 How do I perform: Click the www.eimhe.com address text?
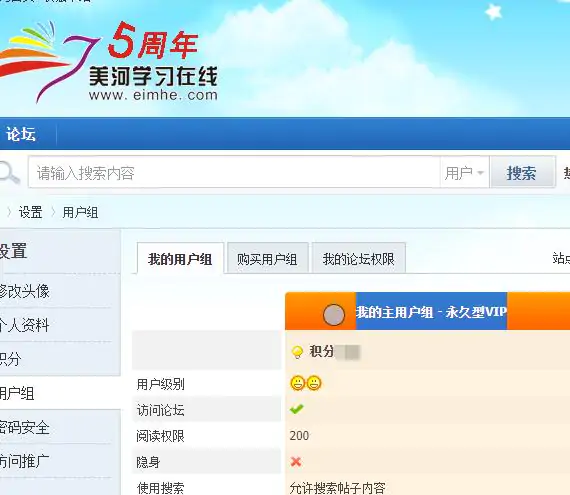pos(153,95)
